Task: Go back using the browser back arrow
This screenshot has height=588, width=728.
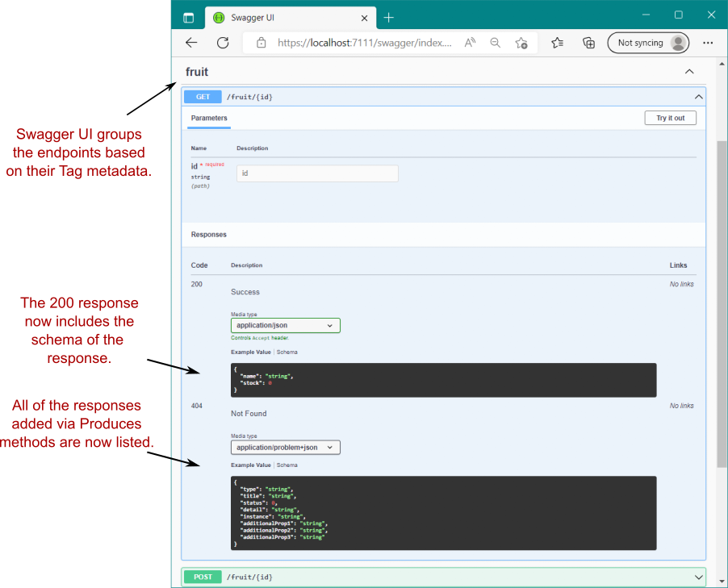Action: coord(191,43)
